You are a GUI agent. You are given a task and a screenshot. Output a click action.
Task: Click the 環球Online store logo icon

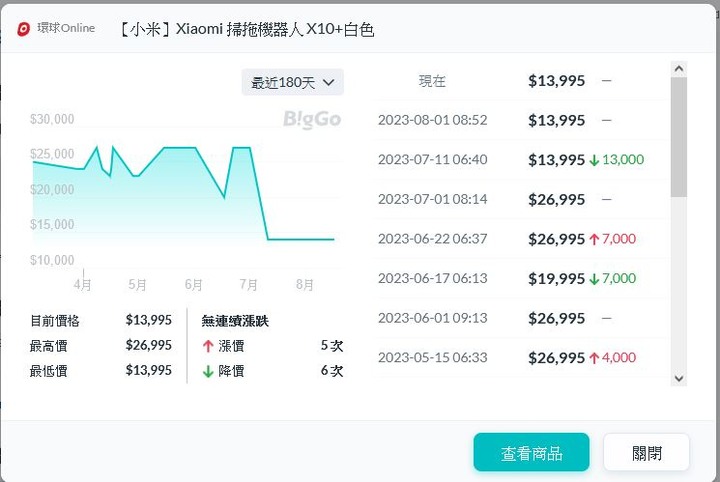(x=25, y=29)
